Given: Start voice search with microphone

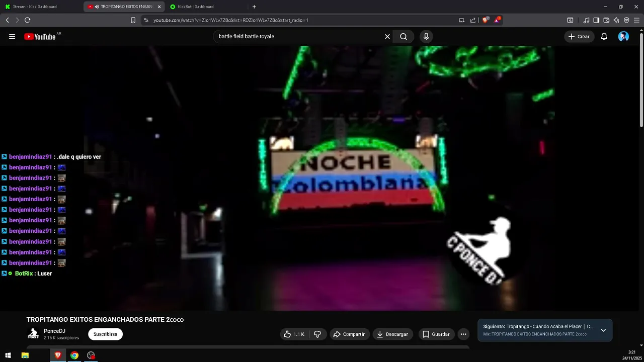Looking at the screenshot, I should pyautogui.click(x=426, y=37).
